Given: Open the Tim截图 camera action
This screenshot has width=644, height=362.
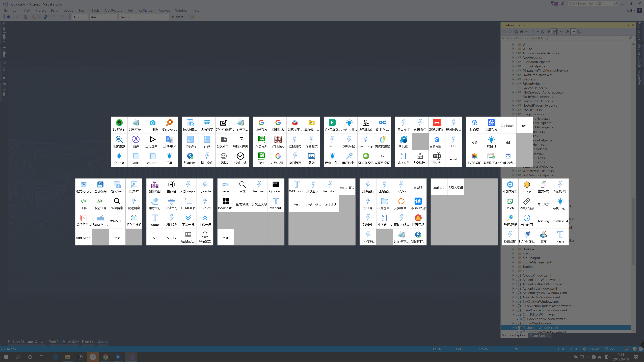Looking at the screenshot, I should [x=152, y=123].
